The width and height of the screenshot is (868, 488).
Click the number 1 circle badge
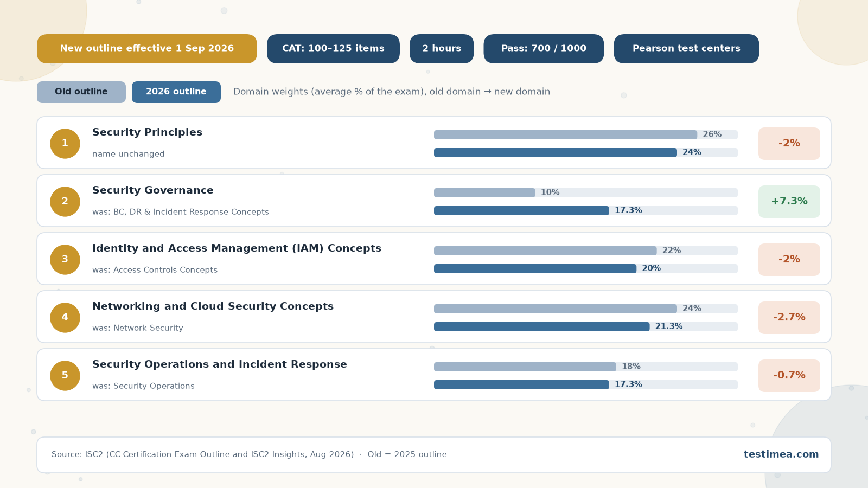pyautogui.click(x=65, y=144)
